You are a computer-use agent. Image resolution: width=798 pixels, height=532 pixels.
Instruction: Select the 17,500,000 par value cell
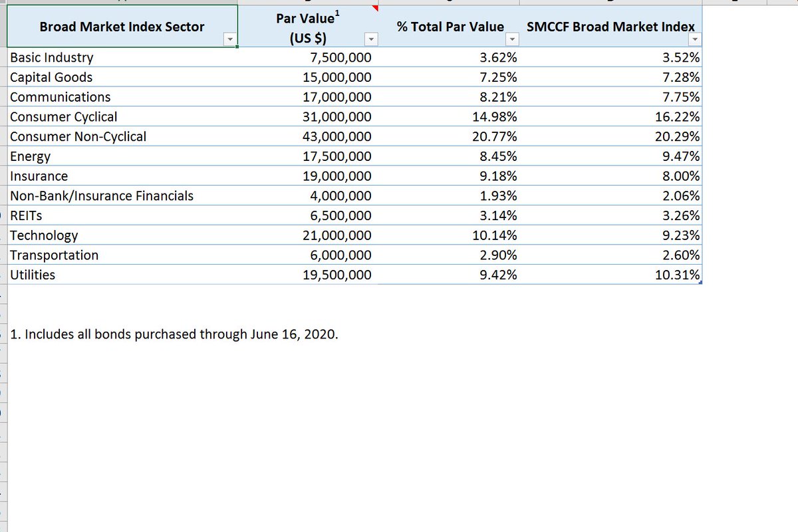click(308, 156)
